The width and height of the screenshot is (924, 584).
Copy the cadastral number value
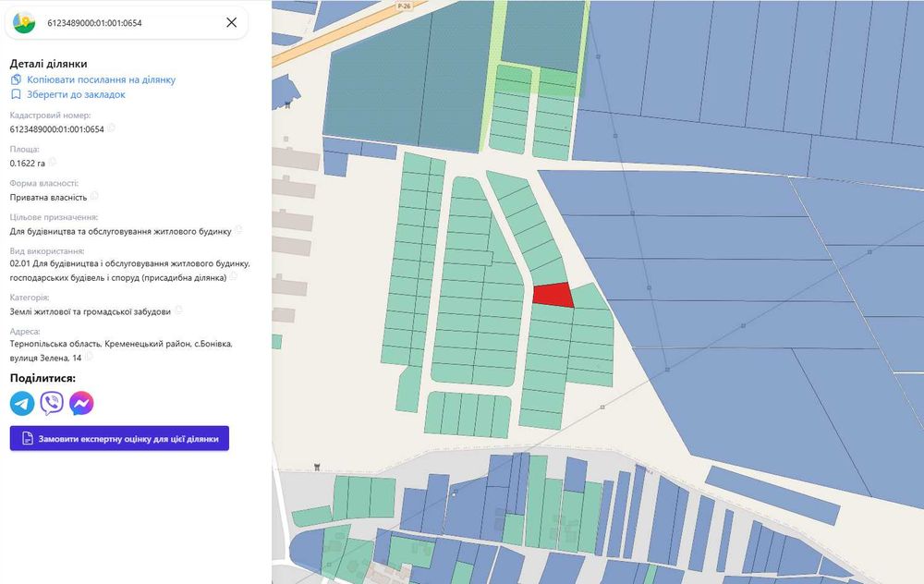pos(111,128)
